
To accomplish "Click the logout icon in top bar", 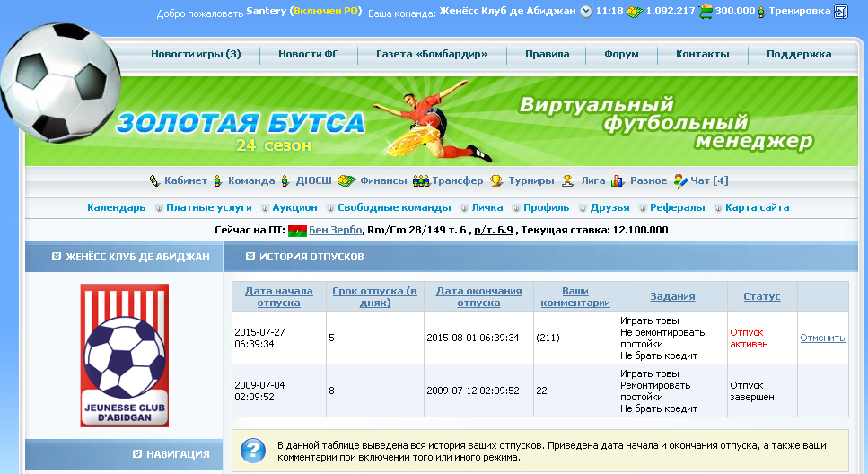I will click(x=840, y=12).
